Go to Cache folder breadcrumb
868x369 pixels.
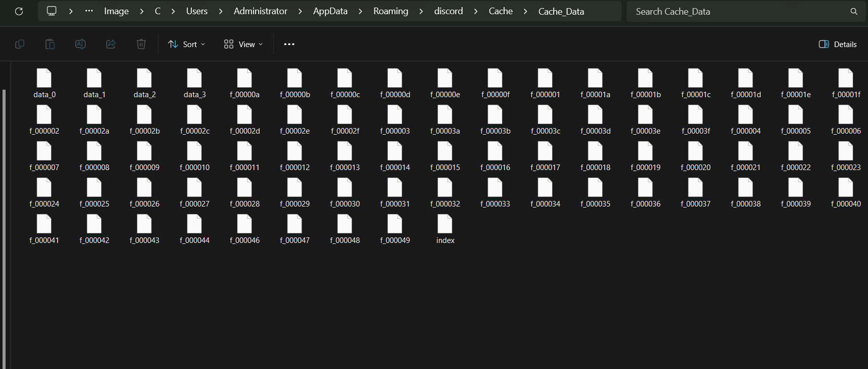coord(501,11)
